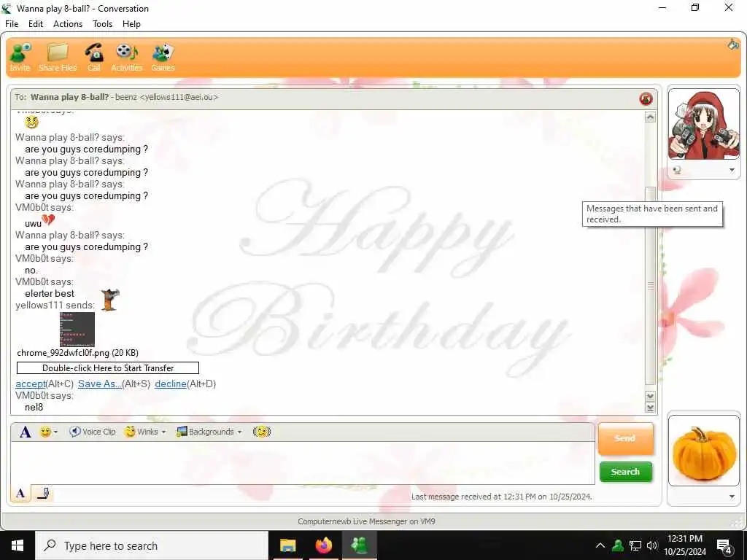Show hidden system tray icons
Image resolution: width=747 pixels, height=560 pixels.
click(600, 545)
